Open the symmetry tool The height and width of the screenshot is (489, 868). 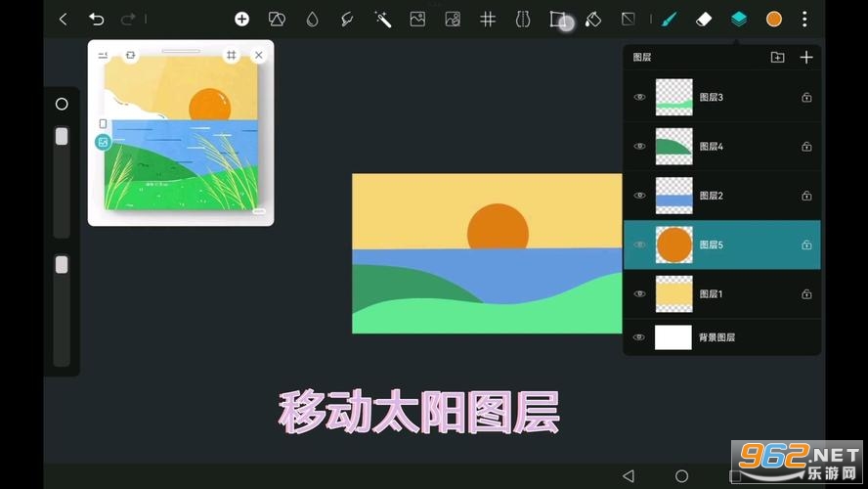[523, 20]
